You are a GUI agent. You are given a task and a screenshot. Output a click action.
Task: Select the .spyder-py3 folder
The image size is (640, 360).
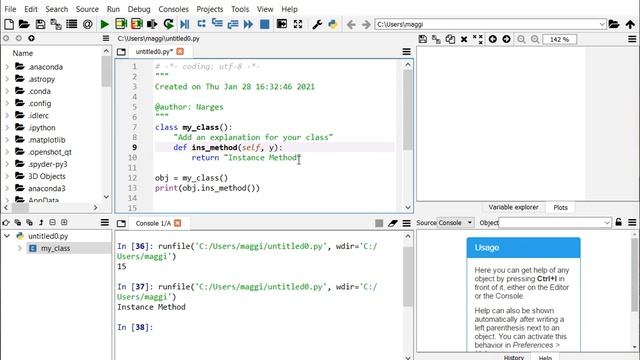click(48, 164)
